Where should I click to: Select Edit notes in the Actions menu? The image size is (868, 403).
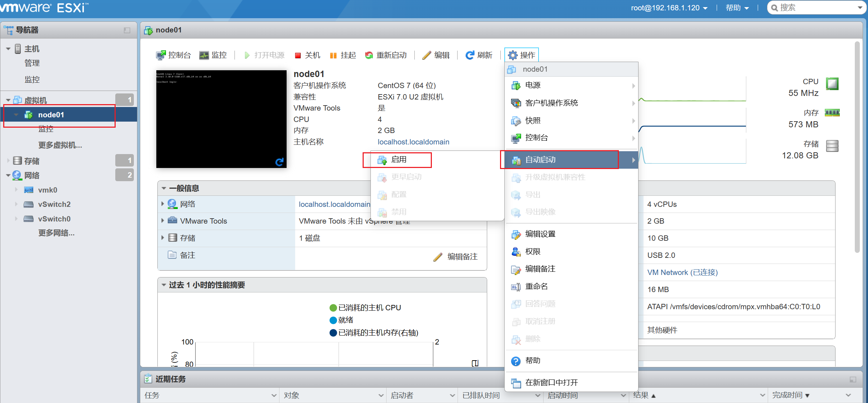[x=571, y=269]
